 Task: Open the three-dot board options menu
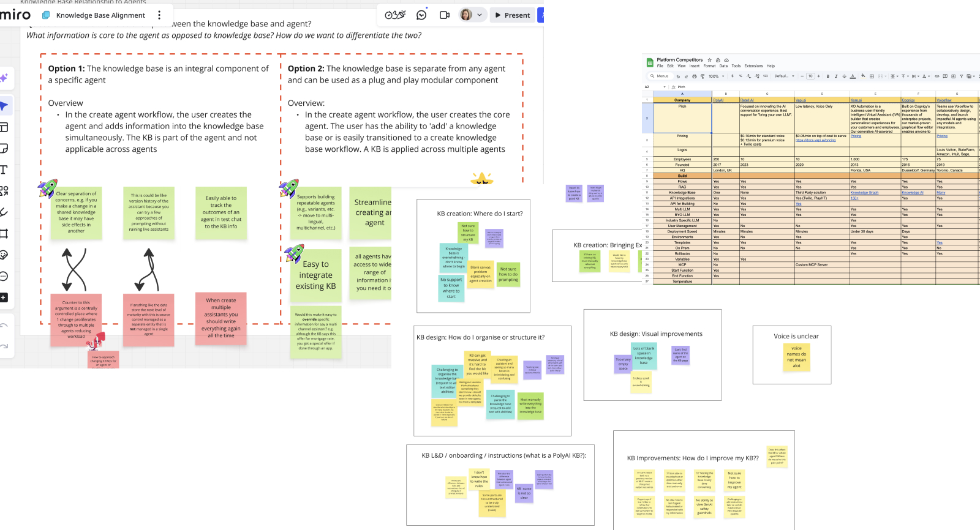tap(159, 15)
